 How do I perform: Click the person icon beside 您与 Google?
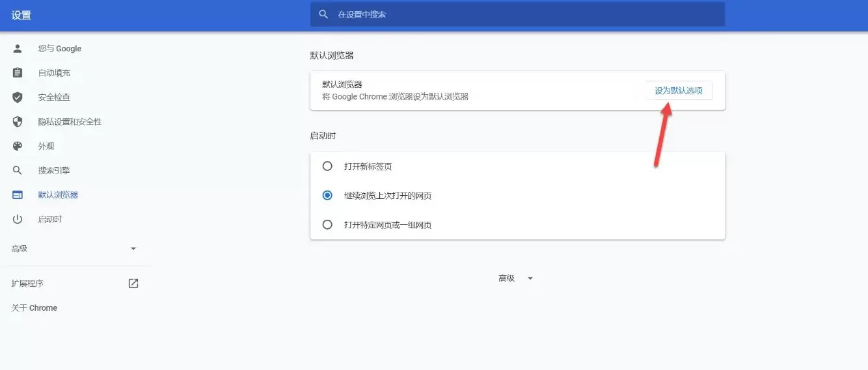[18, 49]
